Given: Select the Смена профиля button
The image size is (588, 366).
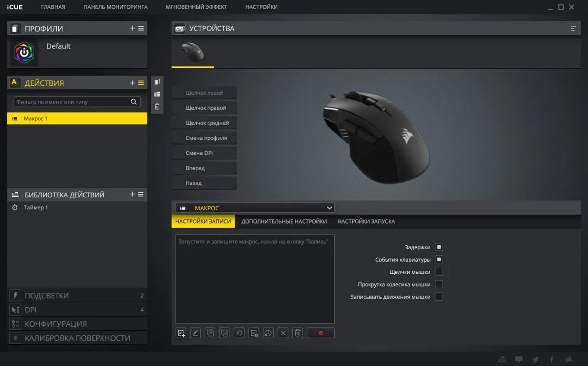Looking at the screenshot, I should coord(204,138).
